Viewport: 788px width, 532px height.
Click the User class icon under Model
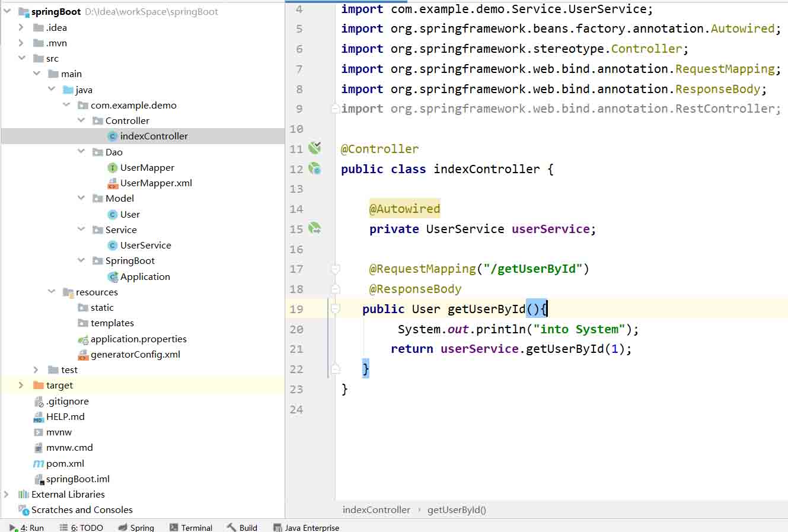pyautogui.click(x=113, y=215)
